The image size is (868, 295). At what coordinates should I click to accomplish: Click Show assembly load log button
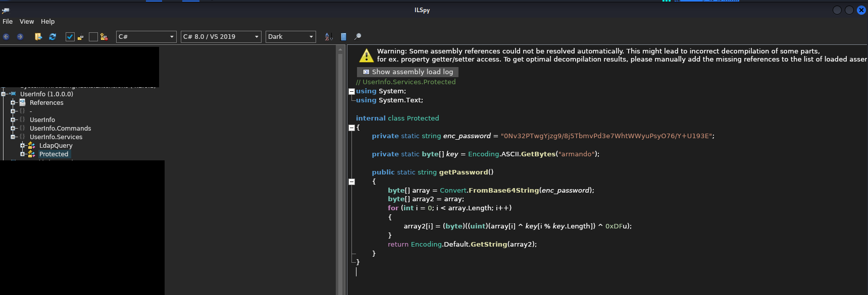pyautogui.click(x=408, y=72)
